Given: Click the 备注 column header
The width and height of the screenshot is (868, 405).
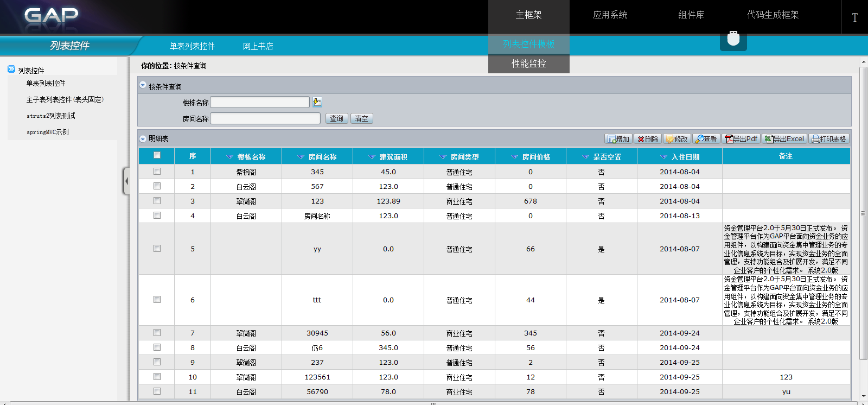Looking at the screenshot, I should [786, 156].
